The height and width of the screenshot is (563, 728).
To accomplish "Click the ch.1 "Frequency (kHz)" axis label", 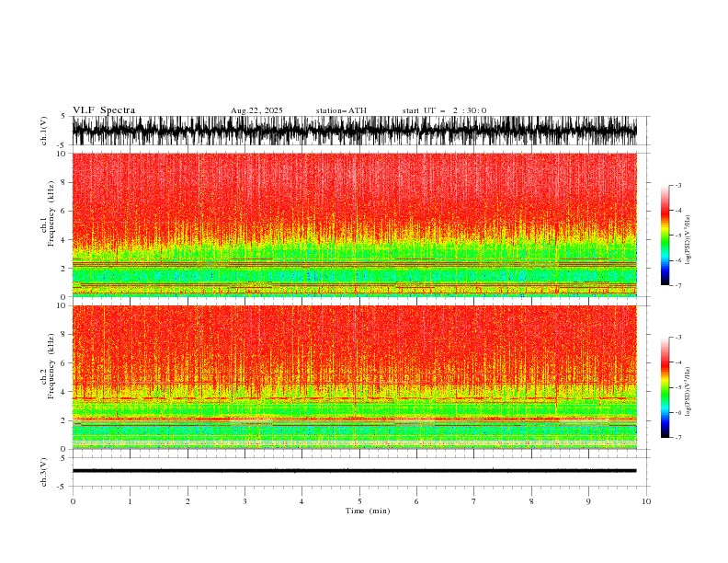I will [51, 214].
